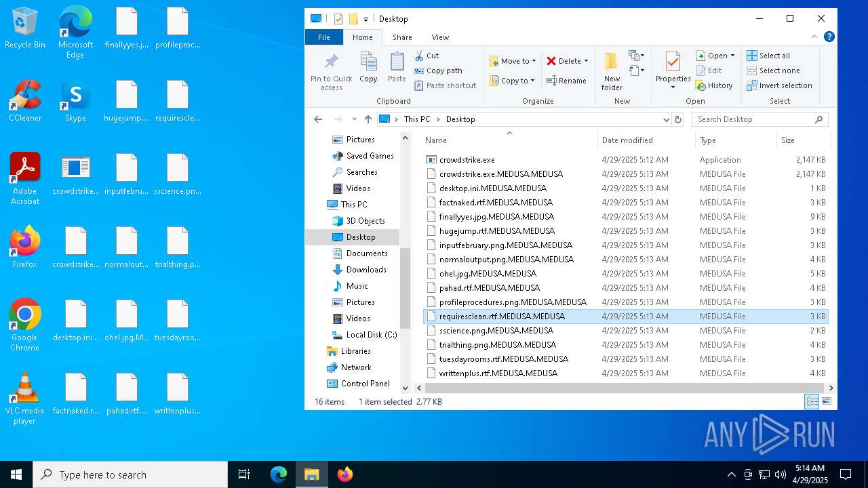
Task: Open the Quick Access Toolbar customize dropdown
Action: [366, 19]
